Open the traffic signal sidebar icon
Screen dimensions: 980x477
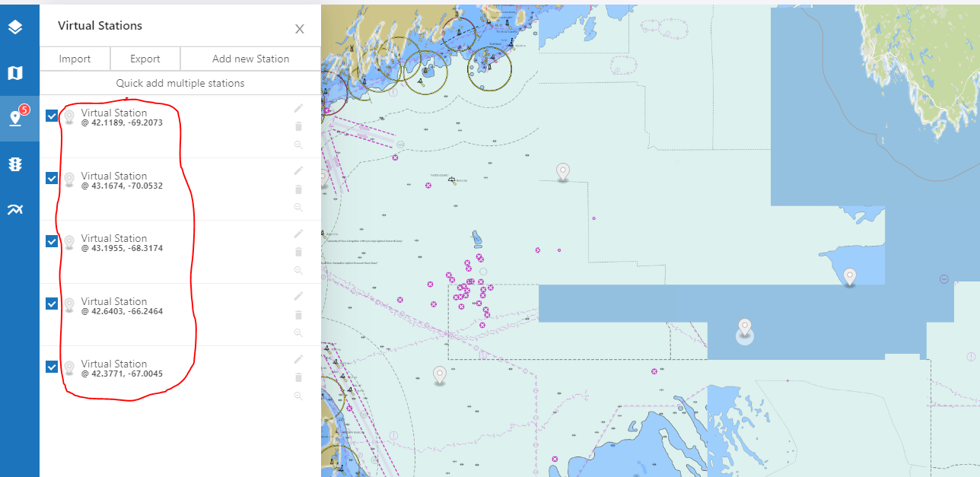(15, 164)
